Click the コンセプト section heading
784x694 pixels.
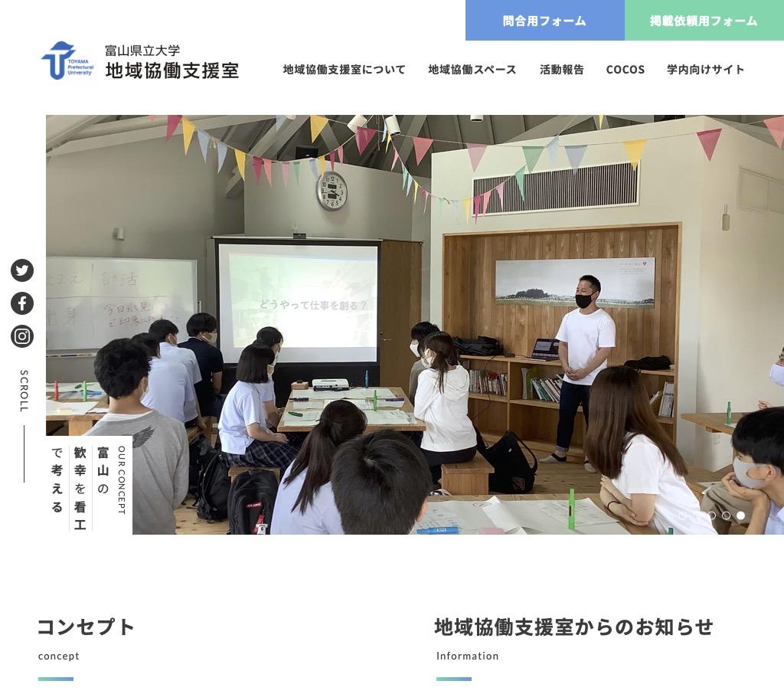pos(86,627)
